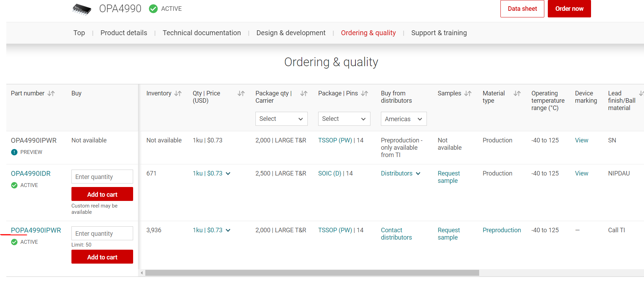Image resolution: width=644 pixels, height=304 pixels.
Task: Open the Americas distributor region dropdown
Action: click(x=404, y=119)
